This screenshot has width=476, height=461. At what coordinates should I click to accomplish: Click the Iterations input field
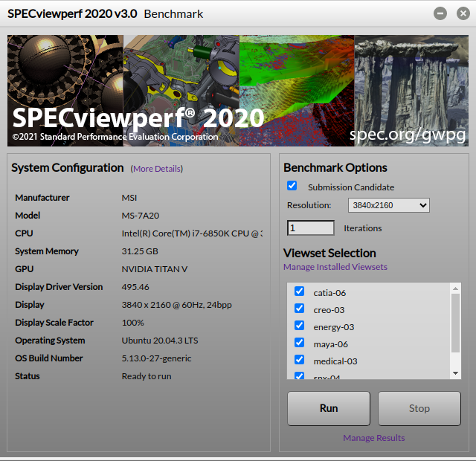coord(311,228)
